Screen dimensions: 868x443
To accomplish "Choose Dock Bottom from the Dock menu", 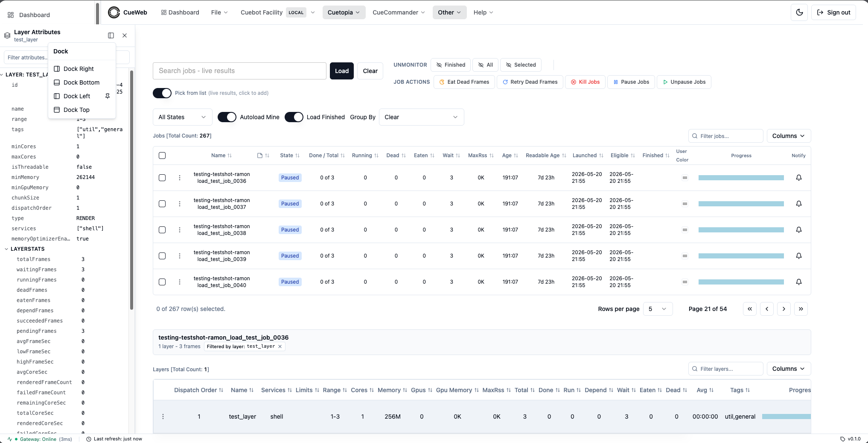I will tap(82, 82).
